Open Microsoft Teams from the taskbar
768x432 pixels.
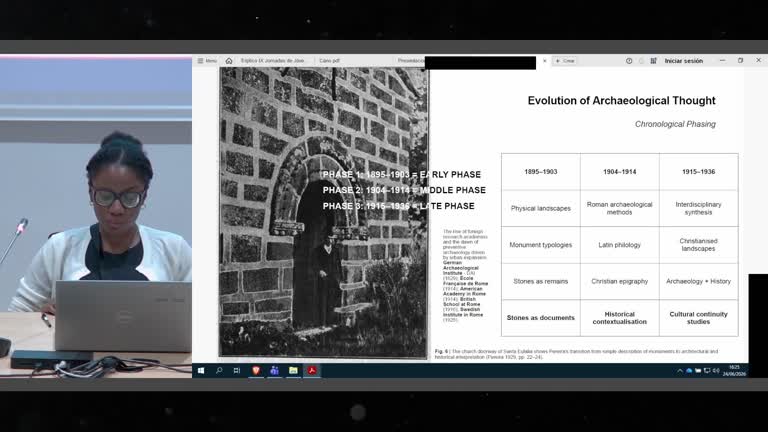click(x=274, y=371)
